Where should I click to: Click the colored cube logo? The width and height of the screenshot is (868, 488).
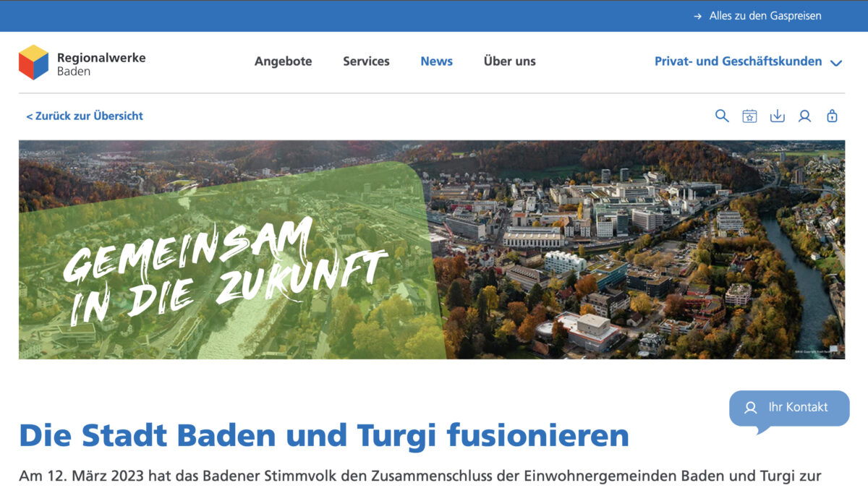click(33, 62)
